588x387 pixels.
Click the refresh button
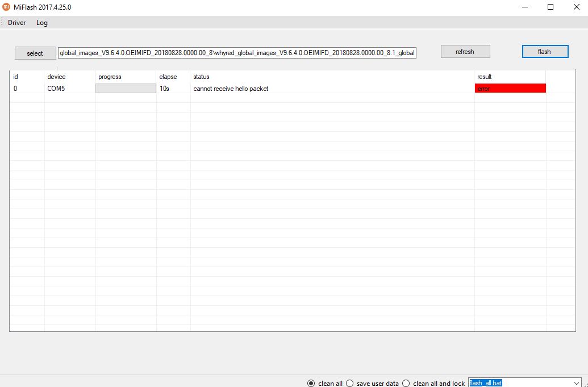(465, 52)
